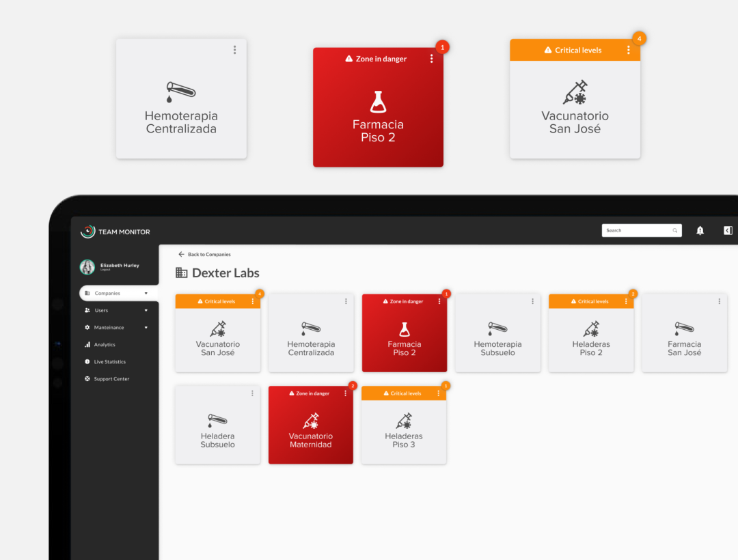This screenshot has width=738, height=560.
Task: Open Elizabeth Hurley's profile avatar
Action: tap(87, 267)
